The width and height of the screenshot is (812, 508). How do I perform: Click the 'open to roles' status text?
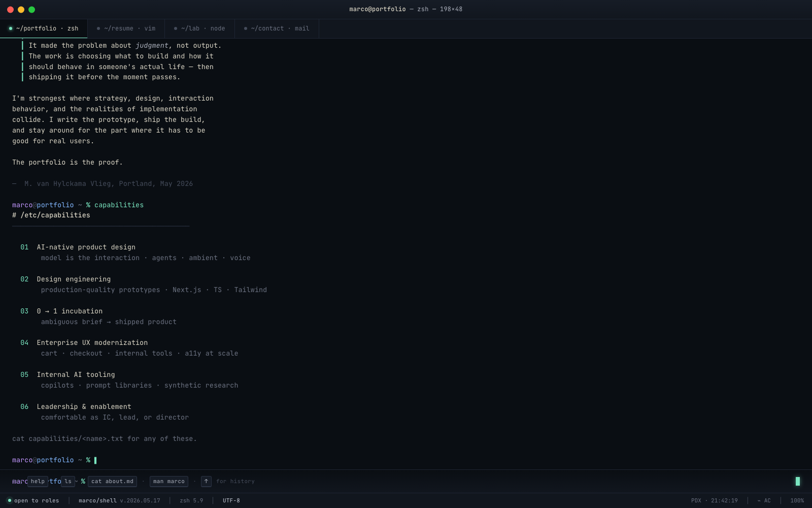[x=37, y=501]
